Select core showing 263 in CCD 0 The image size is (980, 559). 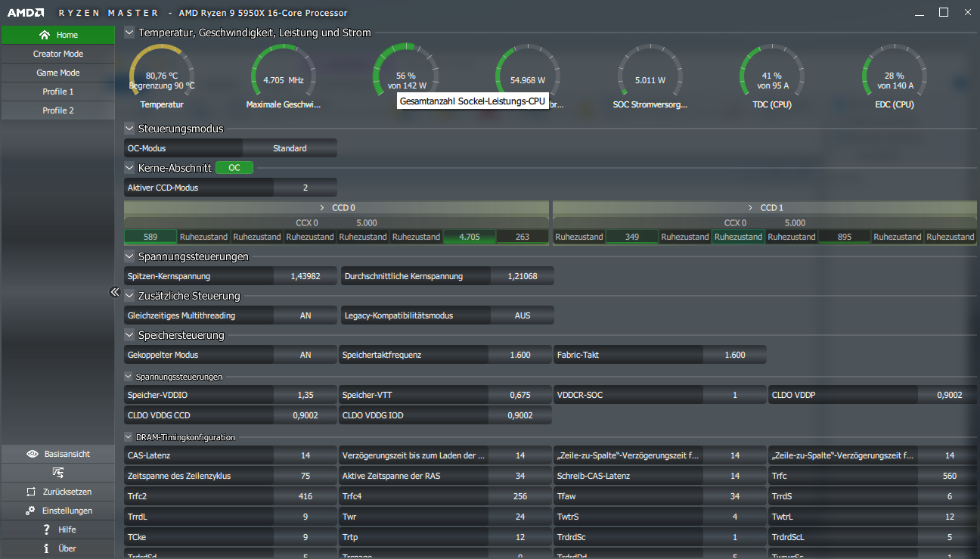pos(523,237)
